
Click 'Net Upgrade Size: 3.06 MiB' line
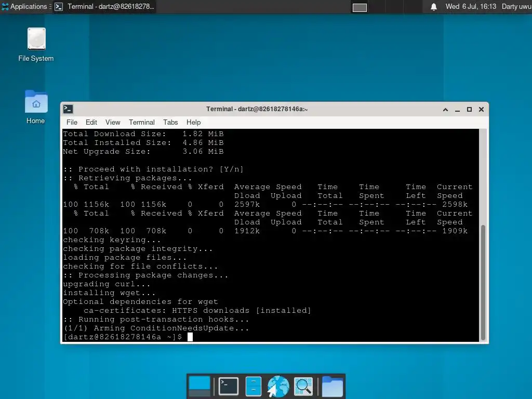point(143,151)
